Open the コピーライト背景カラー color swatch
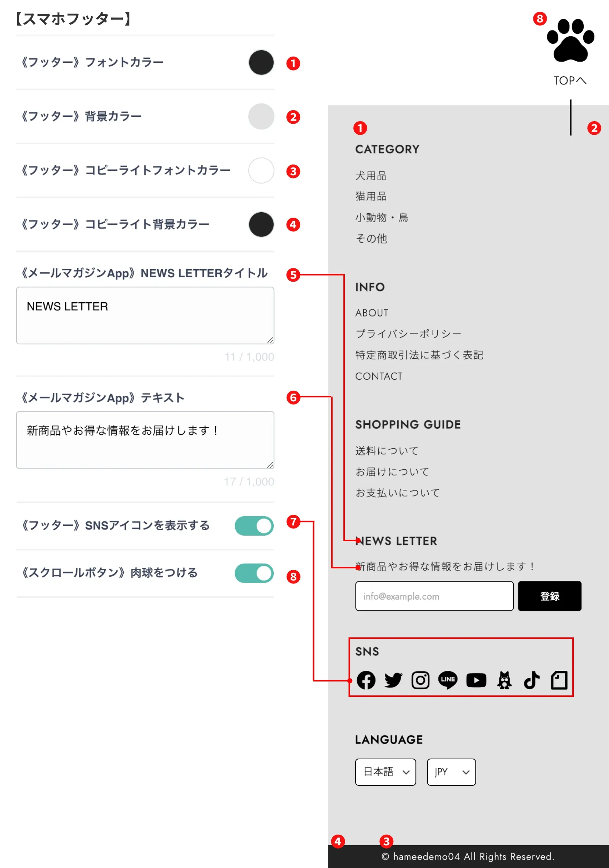 point(261,225)
